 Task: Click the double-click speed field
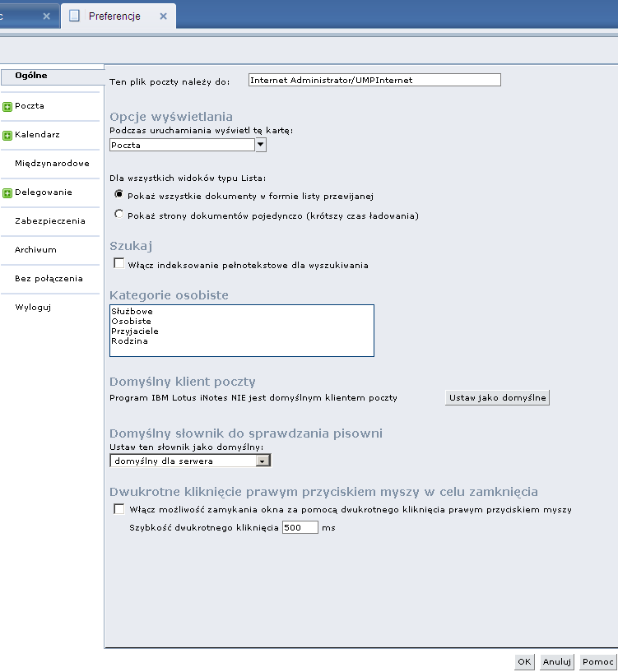coord(300,527)
